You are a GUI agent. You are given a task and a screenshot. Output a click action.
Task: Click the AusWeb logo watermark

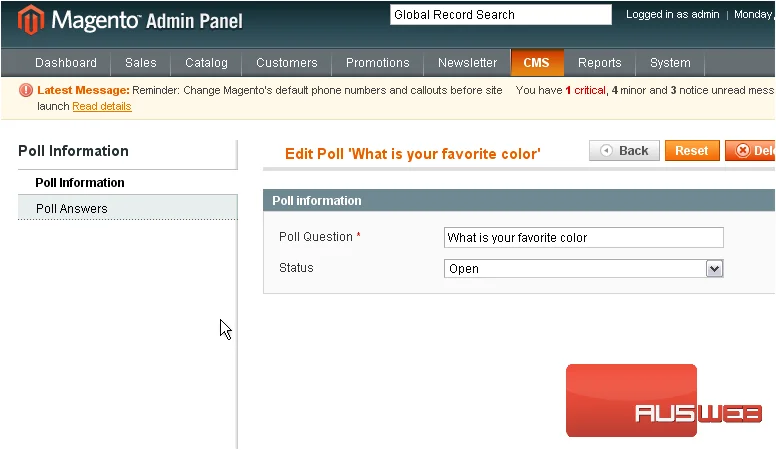(x=664, y=401)
